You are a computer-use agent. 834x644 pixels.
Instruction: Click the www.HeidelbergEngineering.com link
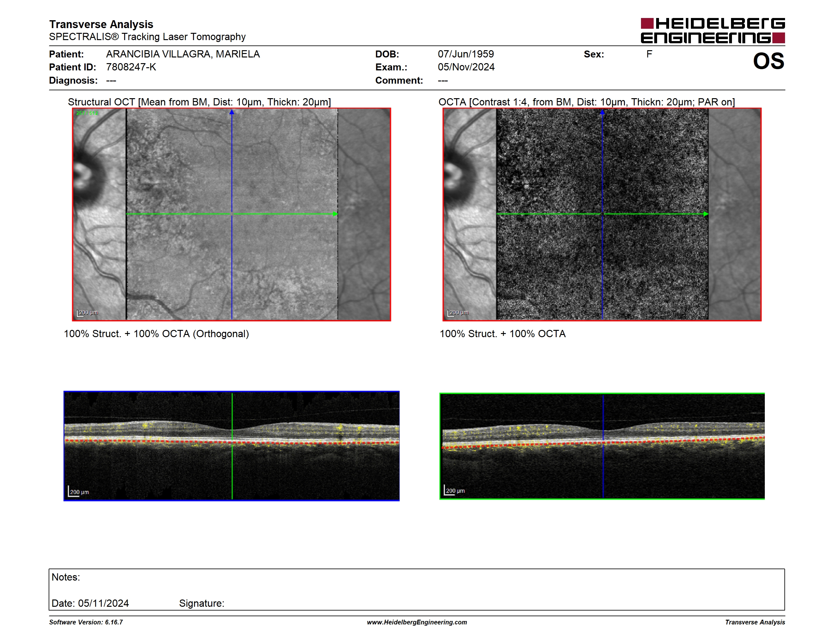point(417,622)
